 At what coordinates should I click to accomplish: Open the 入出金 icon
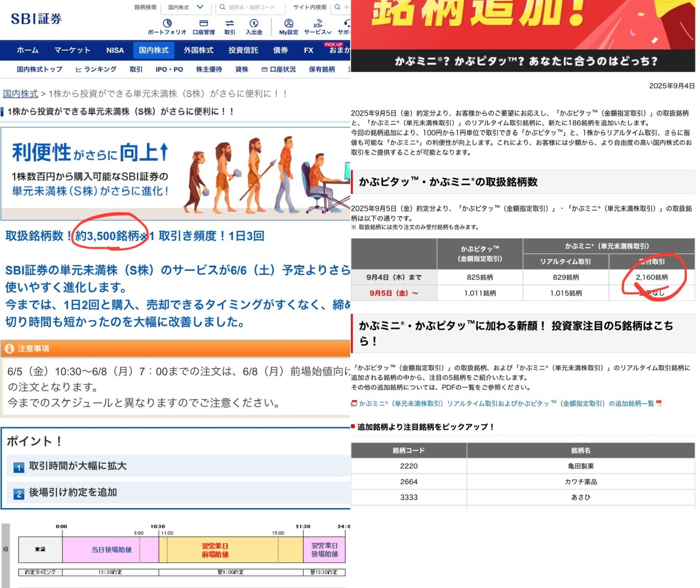click(254, 23)
